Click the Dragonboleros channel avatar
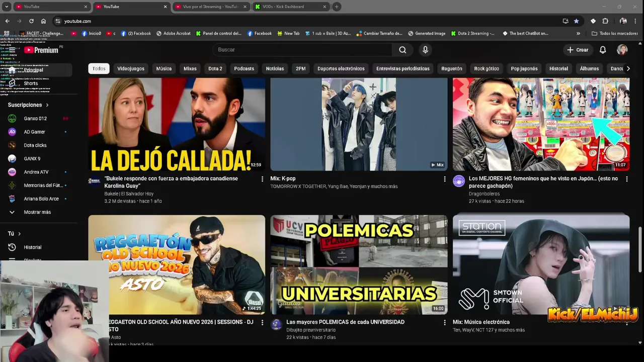 pyautogui.click(x=459, y=182)
